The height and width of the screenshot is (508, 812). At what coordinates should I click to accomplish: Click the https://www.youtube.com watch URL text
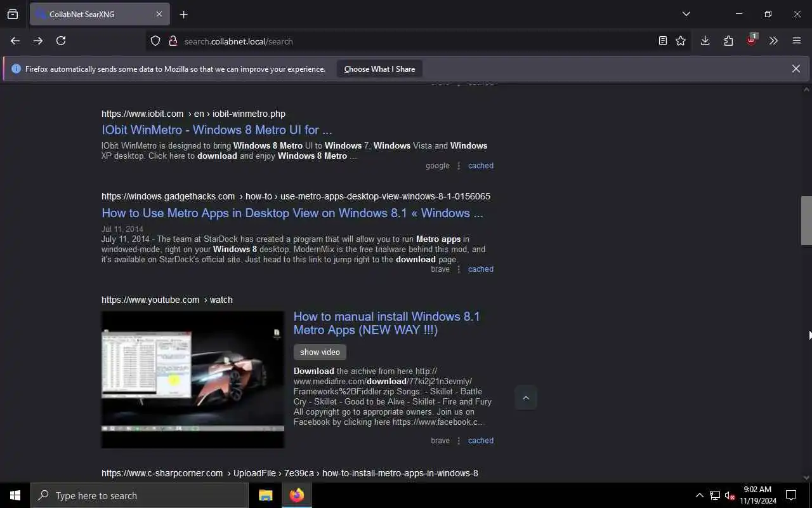point(167,300)
